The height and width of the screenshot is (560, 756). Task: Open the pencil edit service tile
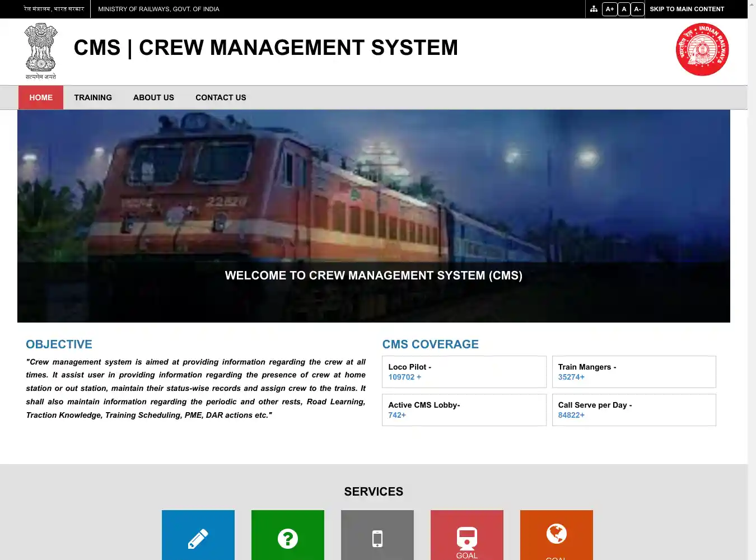click(198, 535)
